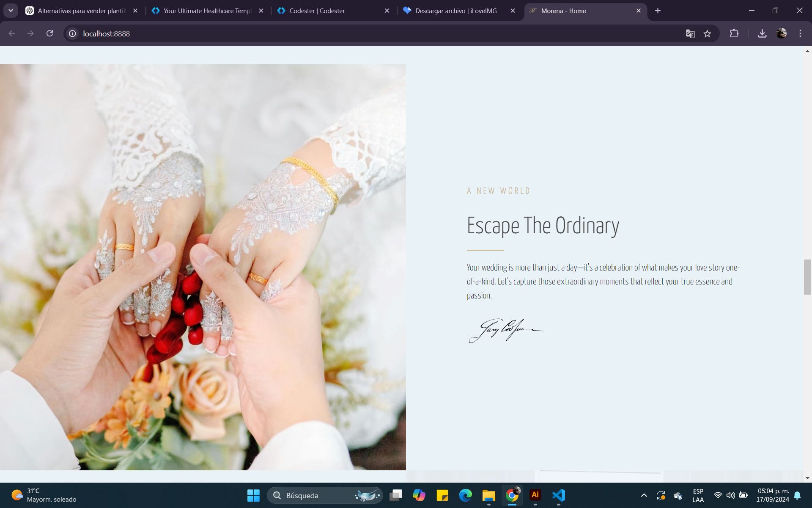The height and width of the screenshot is (508, 812).
Task: Click the browser reload button
Action: pos(49,33)
